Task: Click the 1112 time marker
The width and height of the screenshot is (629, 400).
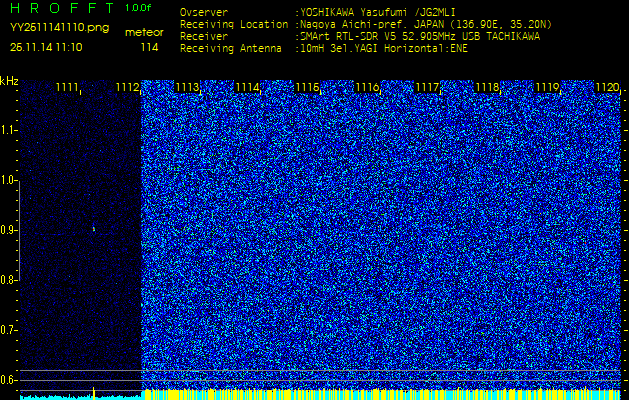Action: coord(127,87)
